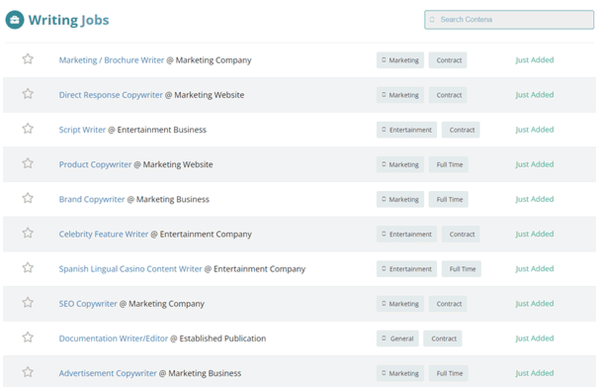Star the Marketing / Brochure Writer job

pyautogui.click(x=28, y=59)
